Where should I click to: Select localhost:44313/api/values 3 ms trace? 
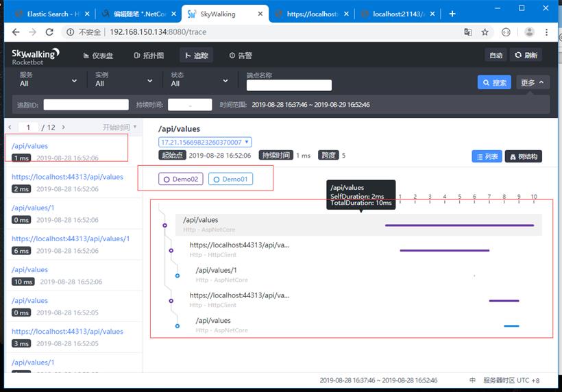tap(73, 337)
